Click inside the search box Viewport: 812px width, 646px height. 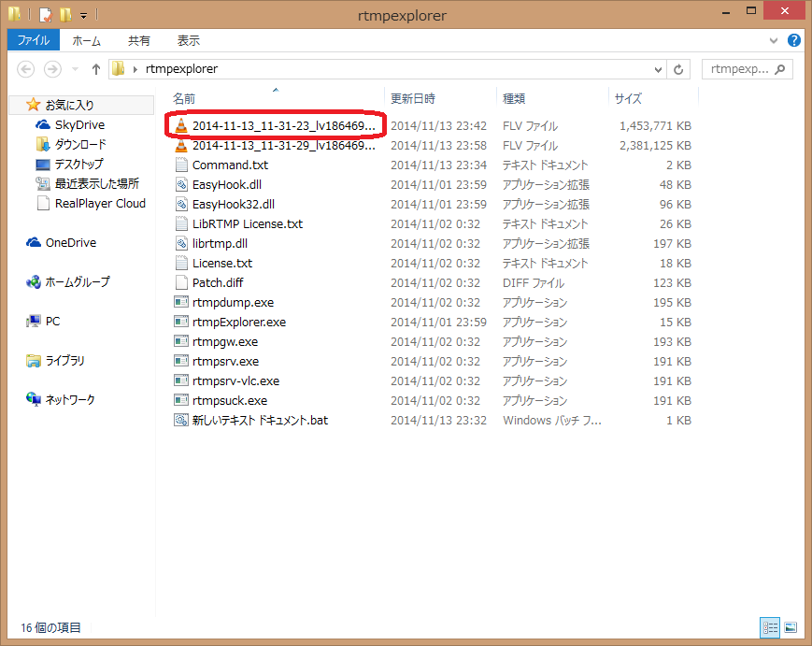743,68
